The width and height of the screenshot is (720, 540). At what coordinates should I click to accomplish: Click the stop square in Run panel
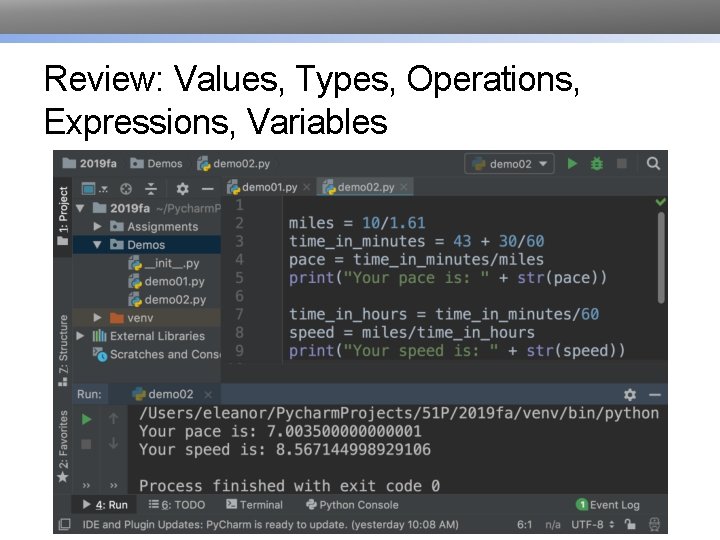coord(86,444)
